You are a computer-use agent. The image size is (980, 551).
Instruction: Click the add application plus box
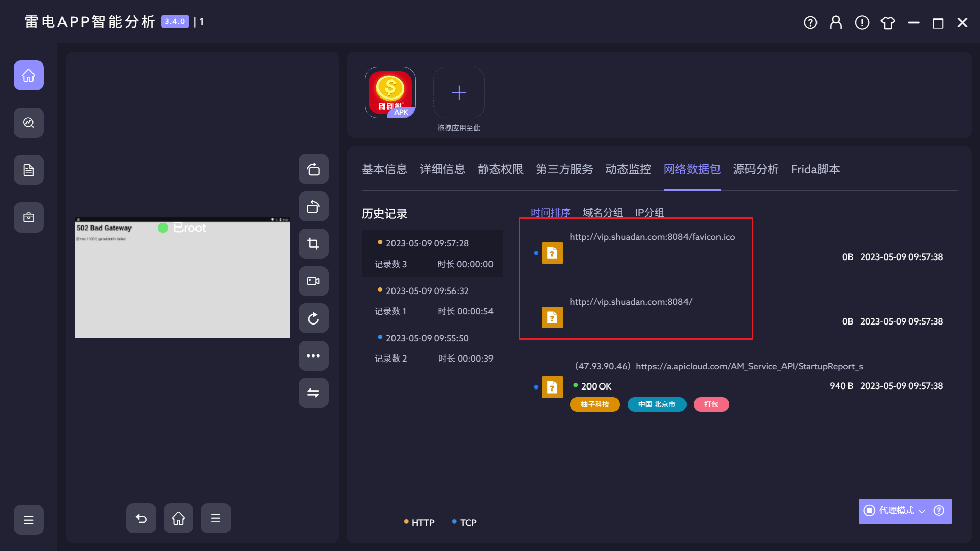pos(459,92)
